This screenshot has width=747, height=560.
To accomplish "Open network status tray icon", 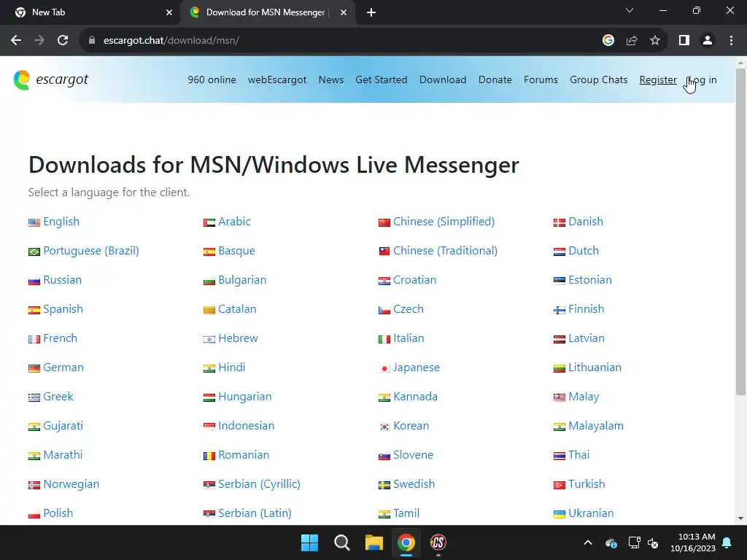I will coord(634,542).
